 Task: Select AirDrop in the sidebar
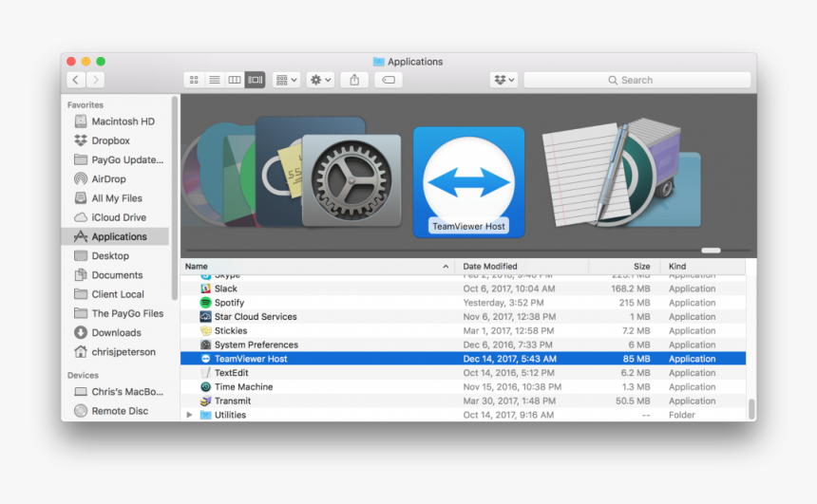116,179
